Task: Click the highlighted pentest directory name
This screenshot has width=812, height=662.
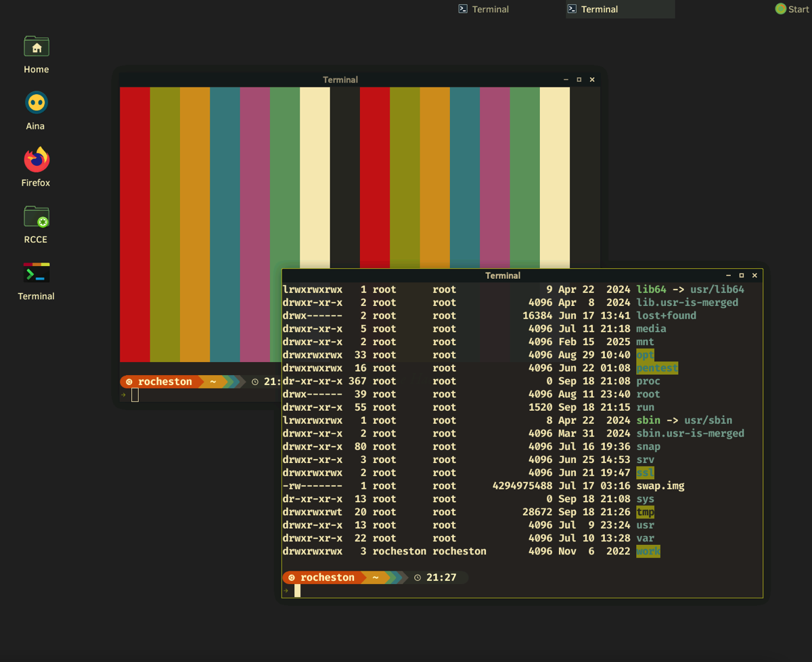Action: (x=656, y=368)
